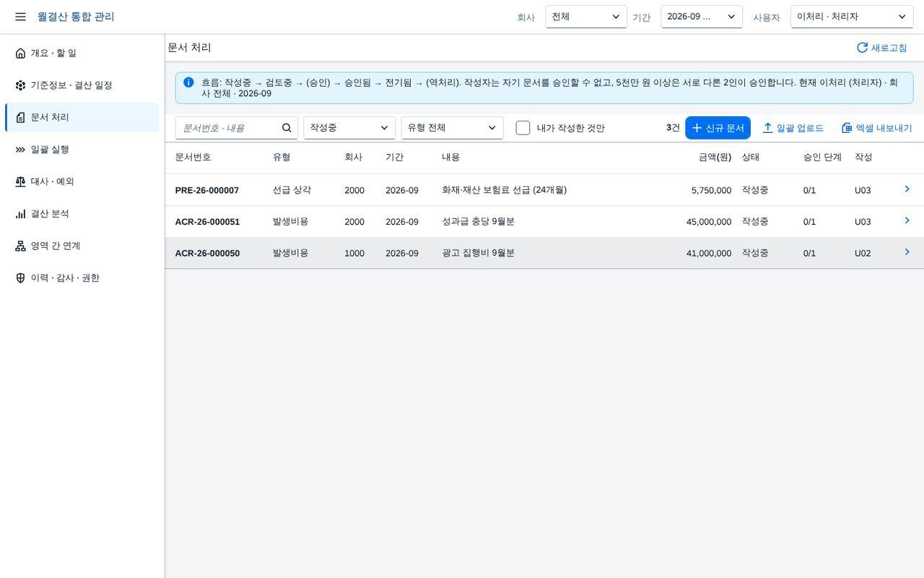Click the 45,000,000 amount cell

(x=709, y=222)
